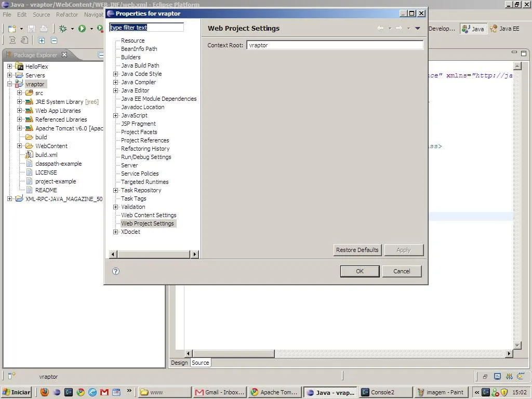Click the Debug bug toolbar icon
The width and height of the screenshot is (532, 399).
(63, 29)
